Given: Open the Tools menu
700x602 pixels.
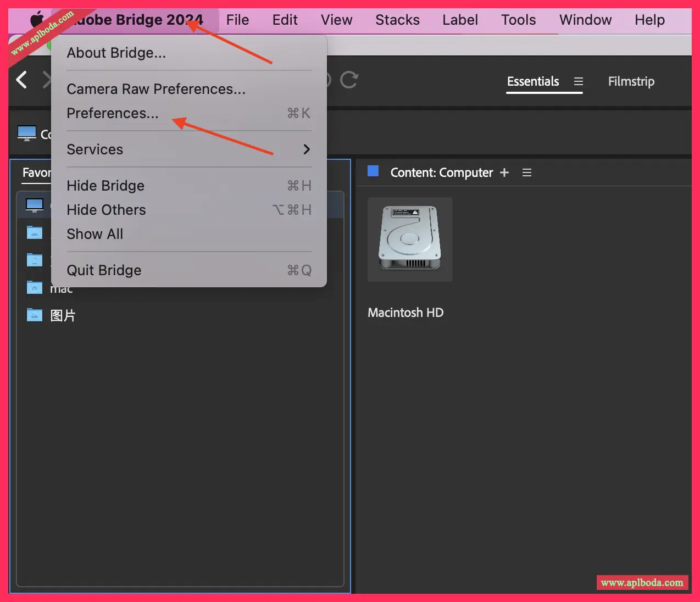Looking at the screenshot, I should [518, 20].
